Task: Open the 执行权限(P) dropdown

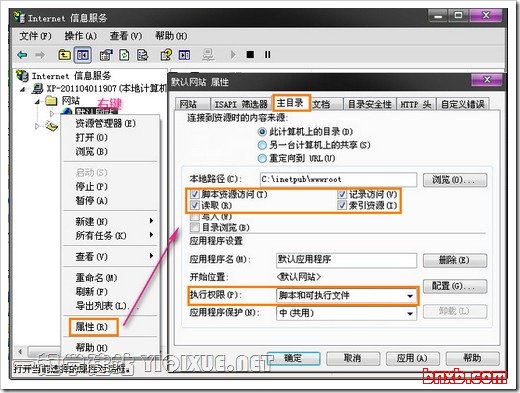Action: coord(347,296)
